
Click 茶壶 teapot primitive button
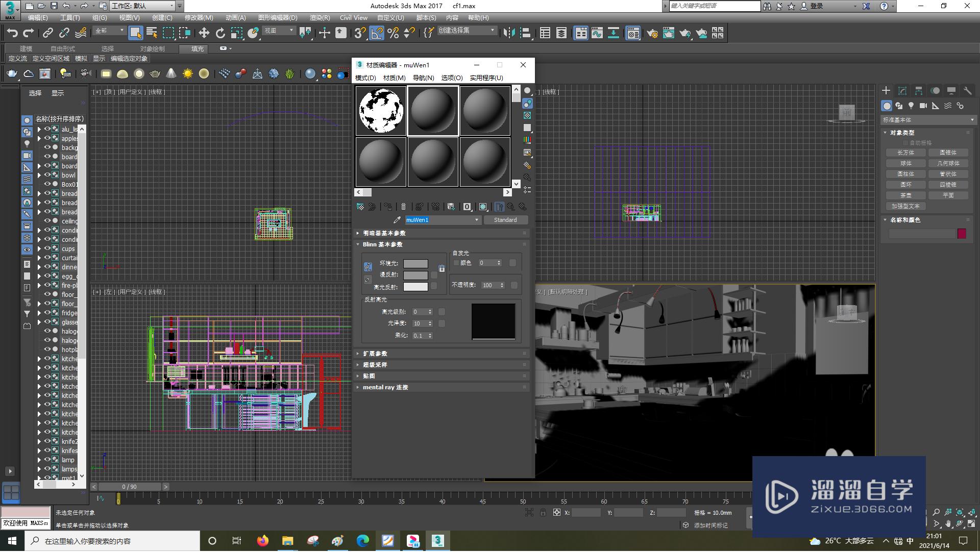[906, 195]
